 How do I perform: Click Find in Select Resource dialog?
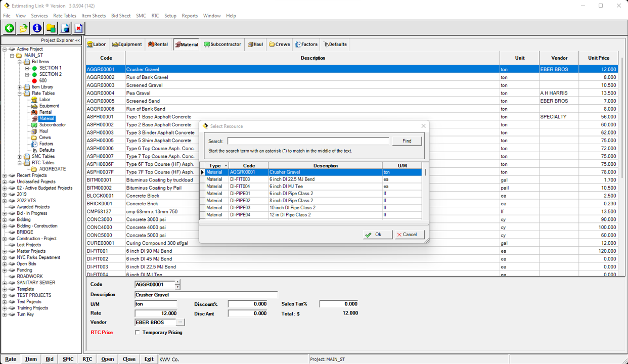click(407, 140)
